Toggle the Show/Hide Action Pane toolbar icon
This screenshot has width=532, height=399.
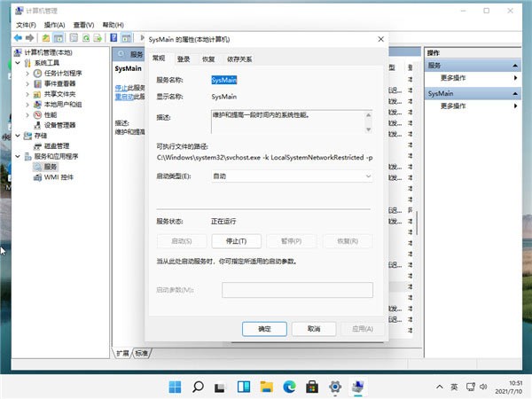(126, 38)
